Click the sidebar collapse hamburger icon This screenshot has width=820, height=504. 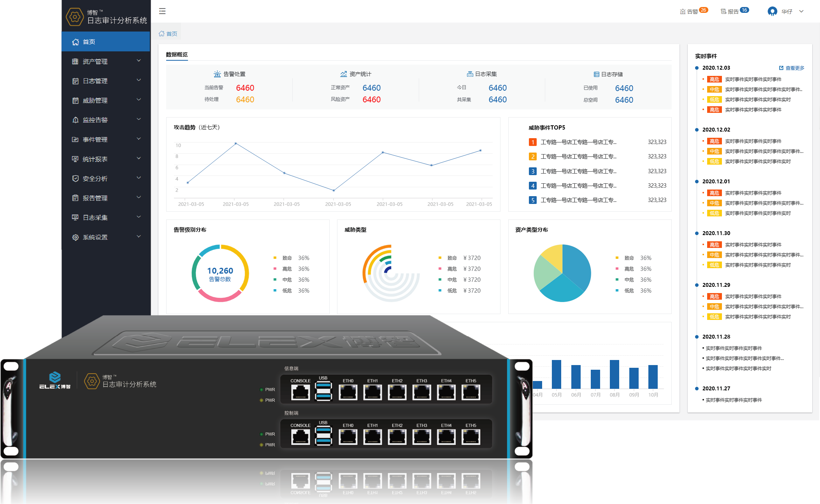tap(162, 11)
